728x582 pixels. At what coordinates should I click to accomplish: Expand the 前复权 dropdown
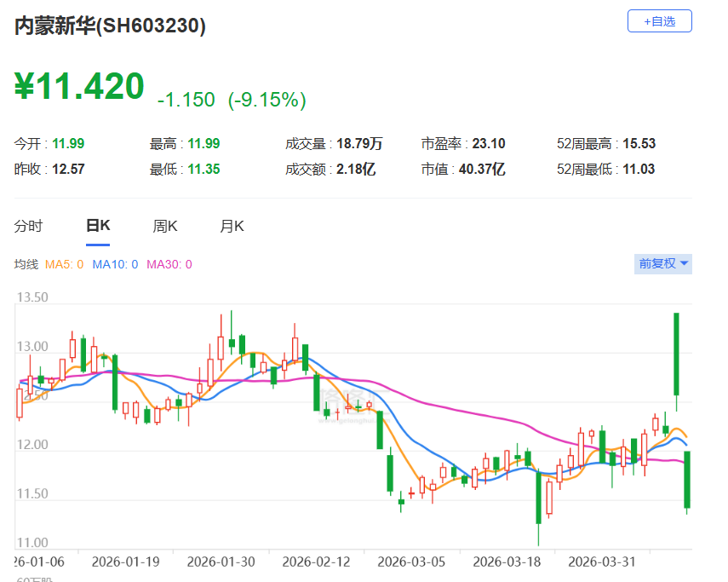(x=664, y=264)
